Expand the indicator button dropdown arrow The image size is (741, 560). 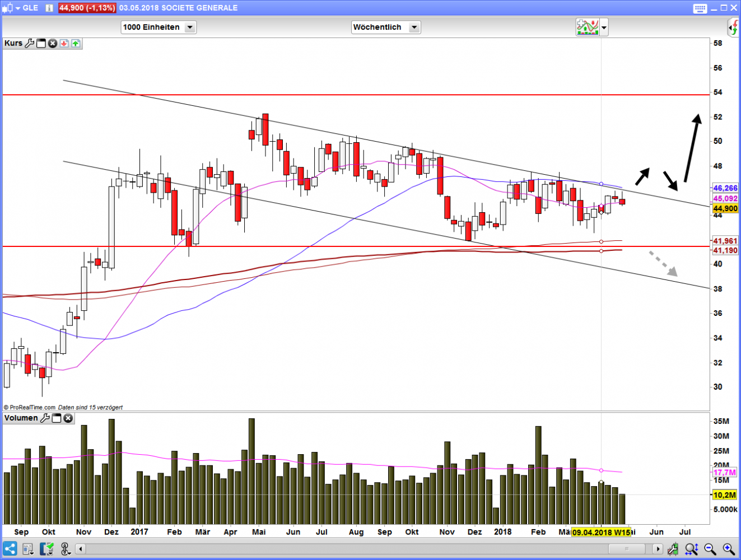[604, 27]
